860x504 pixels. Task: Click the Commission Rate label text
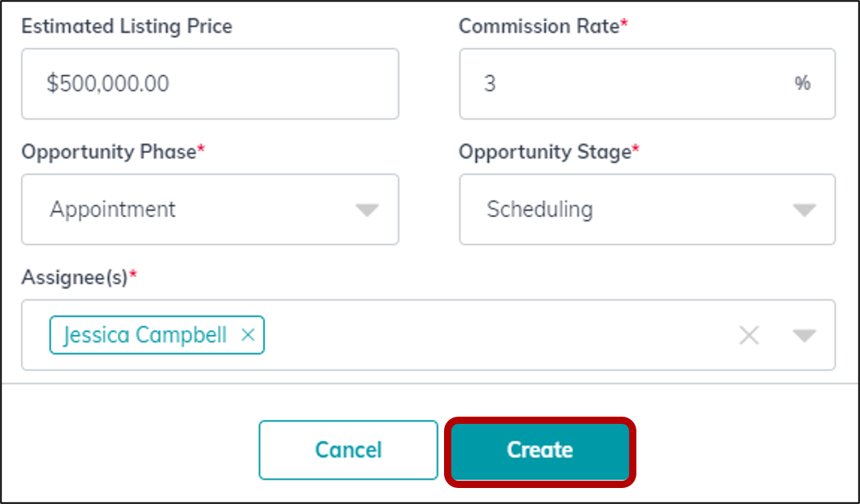coord(539,26)
